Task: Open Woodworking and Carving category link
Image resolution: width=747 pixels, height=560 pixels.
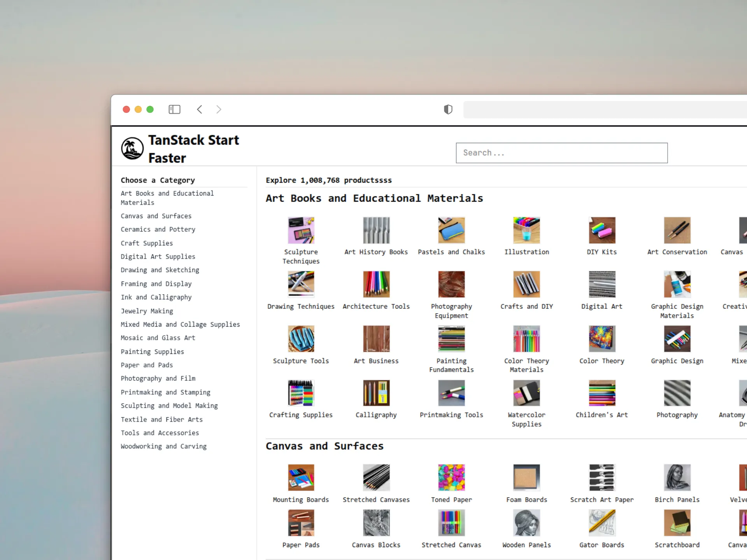Action: click(163, 446)
